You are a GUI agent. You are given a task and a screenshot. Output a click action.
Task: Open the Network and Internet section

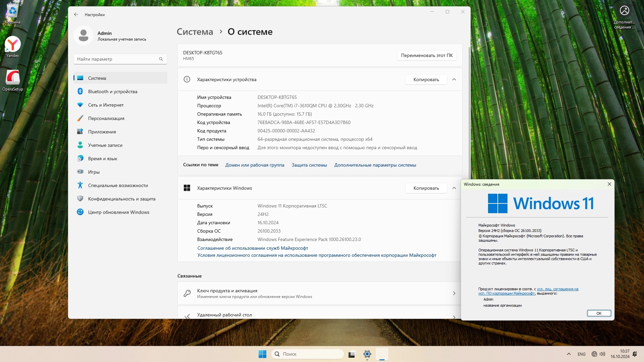pos(106,105)
